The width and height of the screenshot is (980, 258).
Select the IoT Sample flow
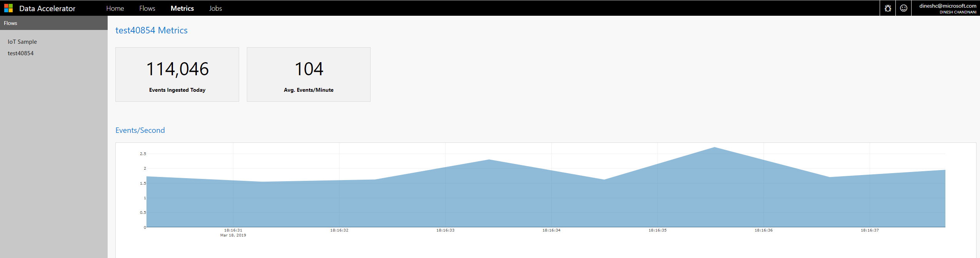point(22,41)
